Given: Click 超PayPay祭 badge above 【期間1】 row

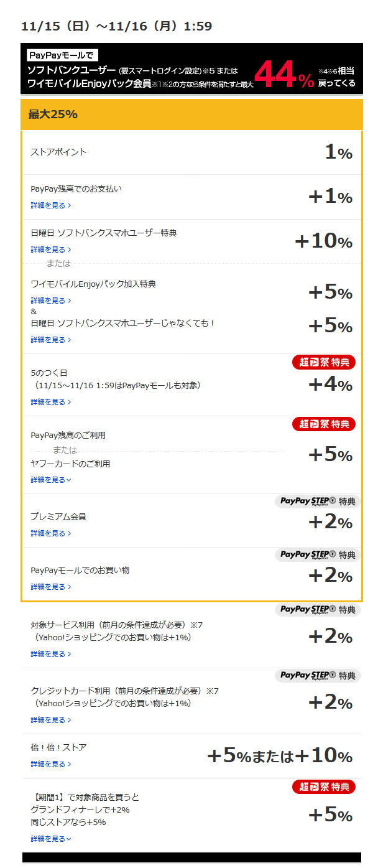Looking at the screenshot, I should 324,788.
